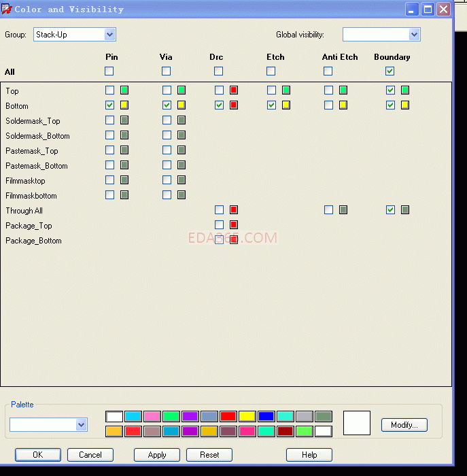Click the Soldermask_Top layer label

33,121
